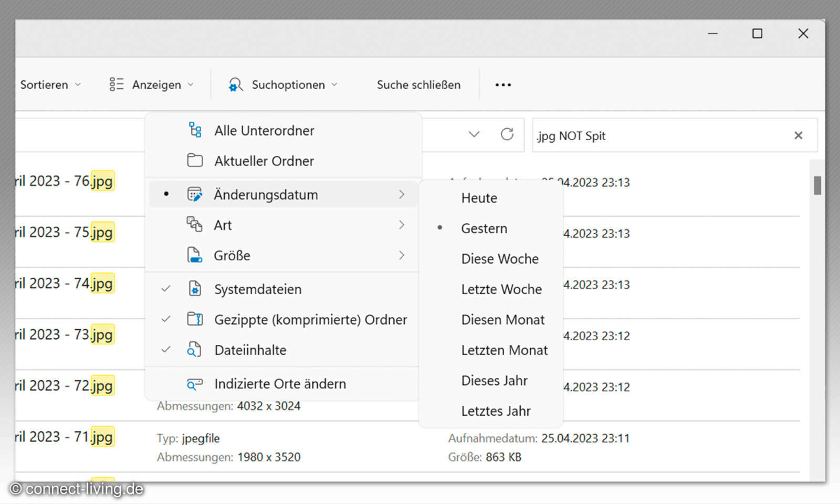Disable Gezippte (komprimierte) Ordner filtering

tap(310, 319)
